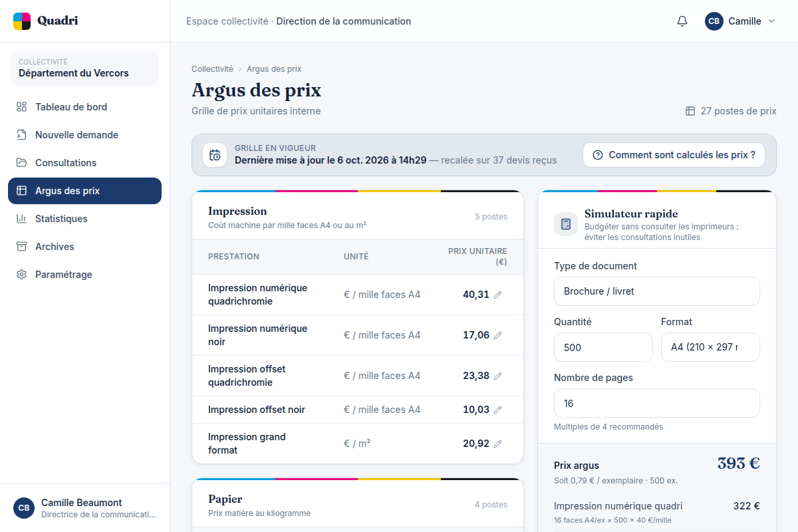Focus the Quantité input field

tap(603, 347)
